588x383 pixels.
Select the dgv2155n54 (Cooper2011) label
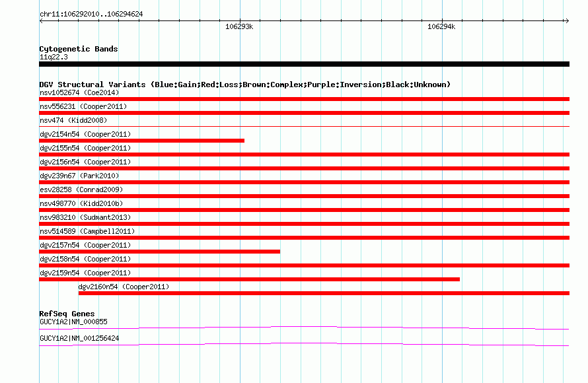click(85, 148)
